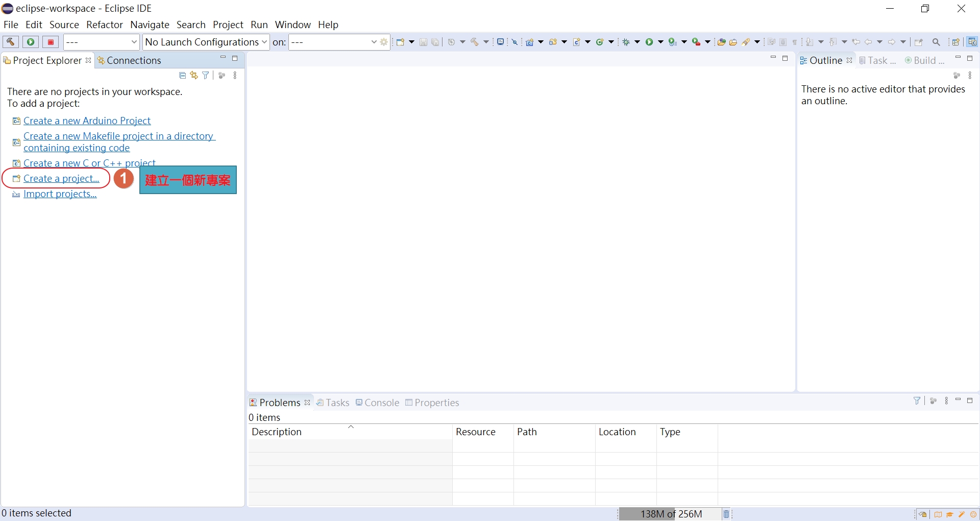The width and height of the screenshot is (980, 521).
Task: Click Collapse All in Project Explorer
Action: tap(183, 76)
